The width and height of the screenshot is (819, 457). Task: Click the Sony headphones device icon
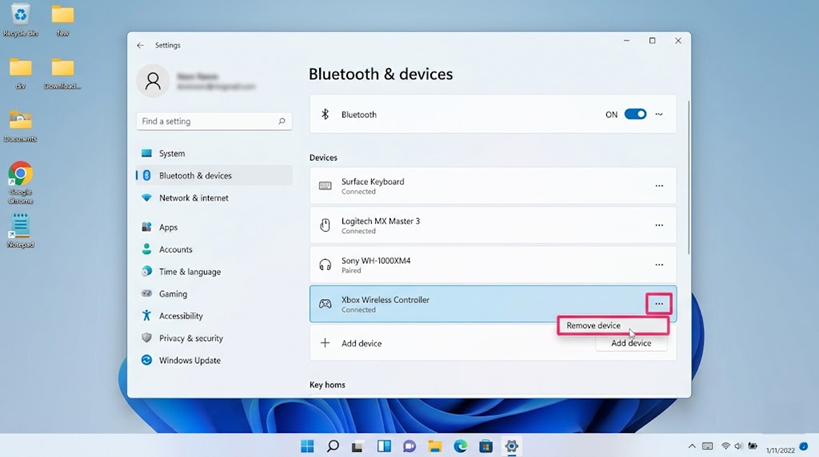(x=325, y=265)
